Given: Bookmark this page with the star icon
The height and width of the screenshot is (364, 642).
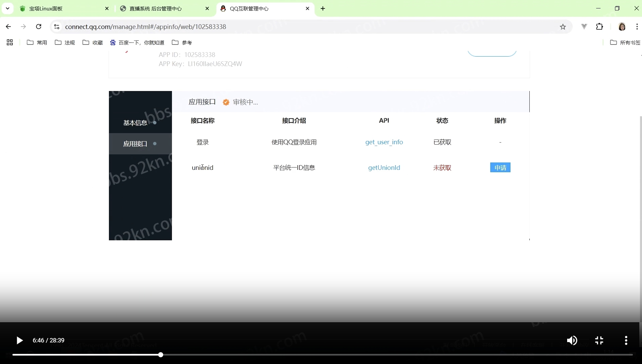Looking at the screenshot, I should [x=563, y=27].
